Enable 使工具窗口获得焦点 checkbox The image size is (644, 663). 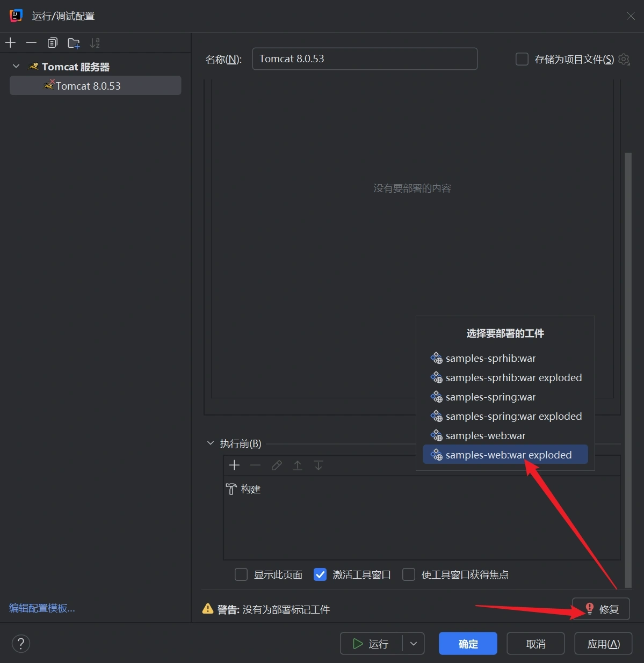[409, 575]
